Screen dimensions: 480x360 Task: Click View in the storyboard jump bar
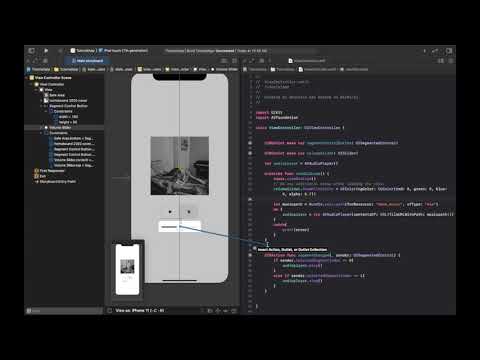coord(200,69)
